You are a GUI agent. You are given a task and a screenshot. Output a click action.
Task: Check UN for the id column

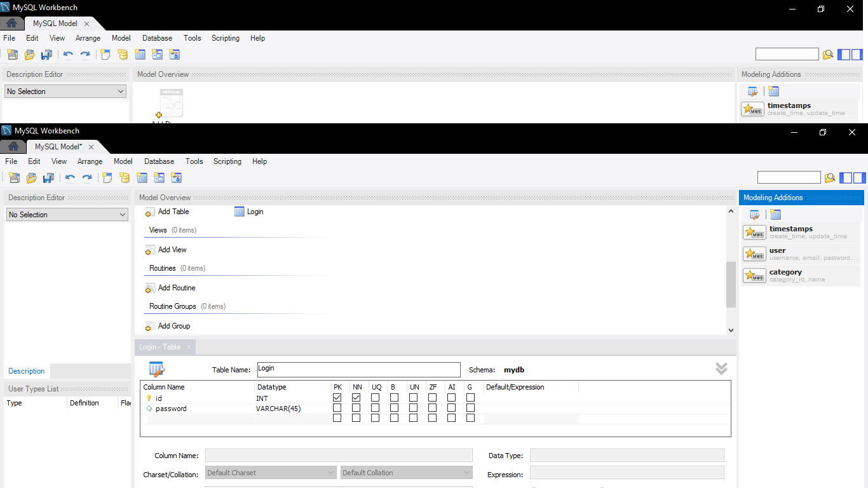tap(414, 398)
